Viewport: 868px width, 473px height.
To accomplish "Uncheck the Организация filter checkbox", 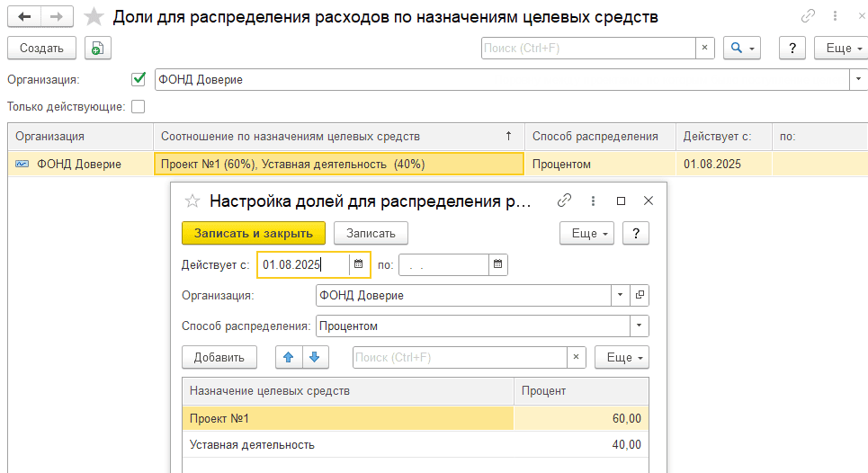I will click(x=139, y=79).
